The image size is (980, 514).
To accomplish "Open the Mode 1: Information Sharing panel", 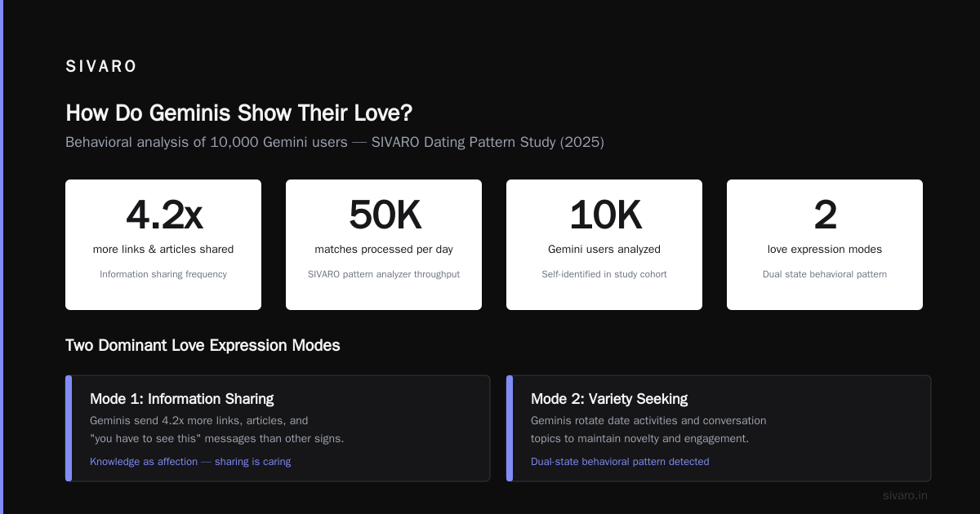I will coord(278,428).
